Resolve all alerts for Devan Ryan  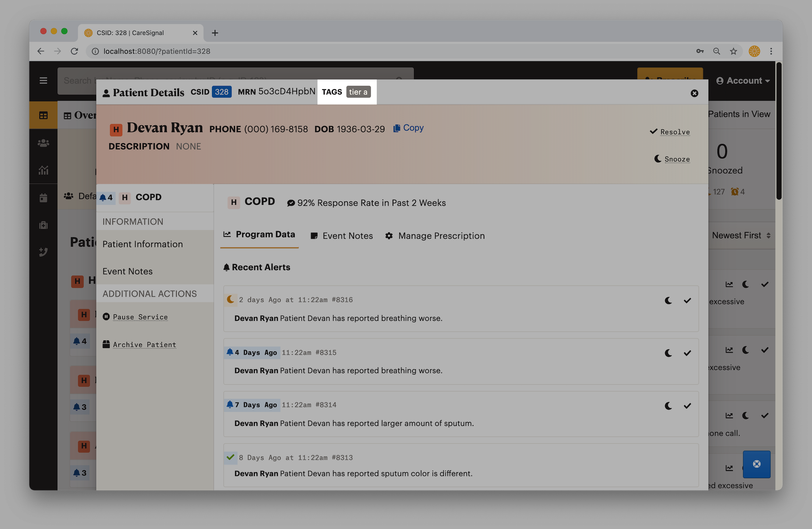click(670, 132)
